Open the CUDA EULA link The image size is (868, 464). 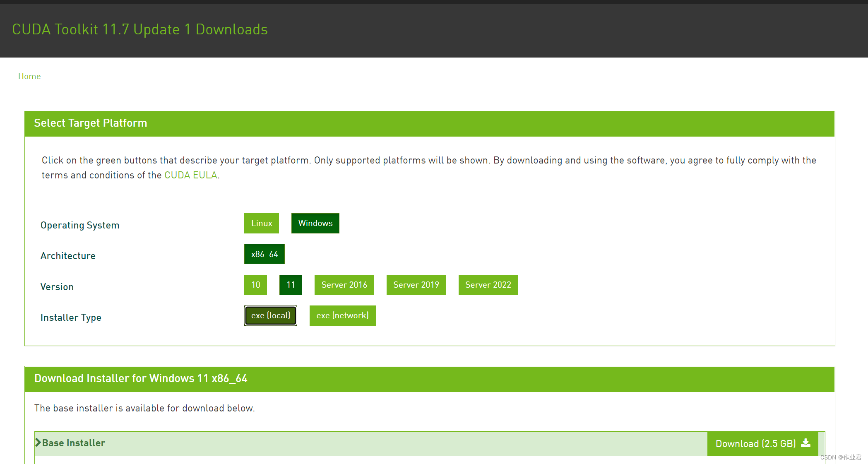pyautogui.click(x=191, y=175)
